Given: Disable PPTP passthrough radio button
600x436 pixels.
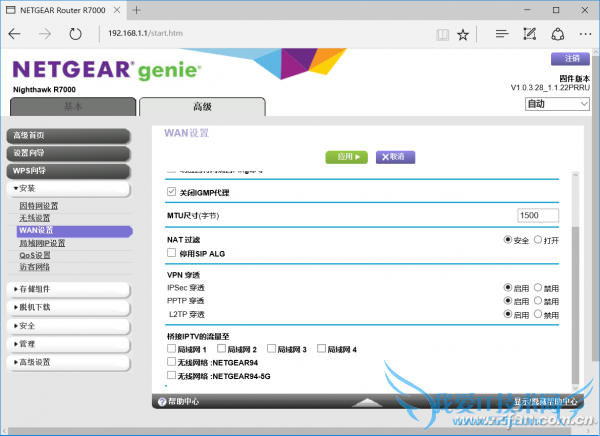Looking at the screenshot, I should click(538, 300).
